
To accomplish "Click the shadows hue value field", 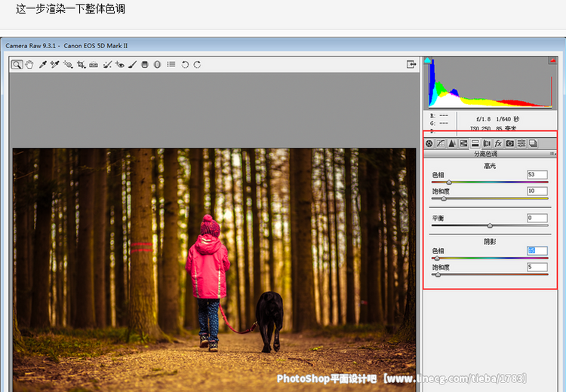I will tap(537, 250).
